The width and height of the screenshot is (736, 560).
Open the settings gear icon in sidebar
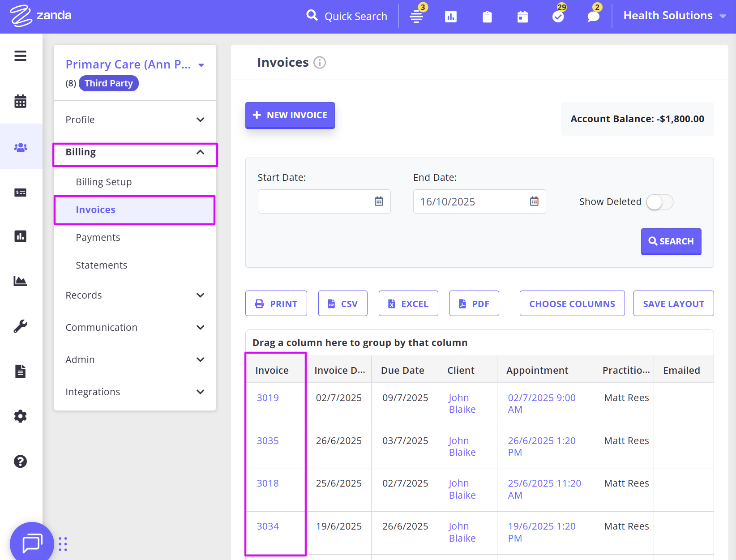(20, 416)
